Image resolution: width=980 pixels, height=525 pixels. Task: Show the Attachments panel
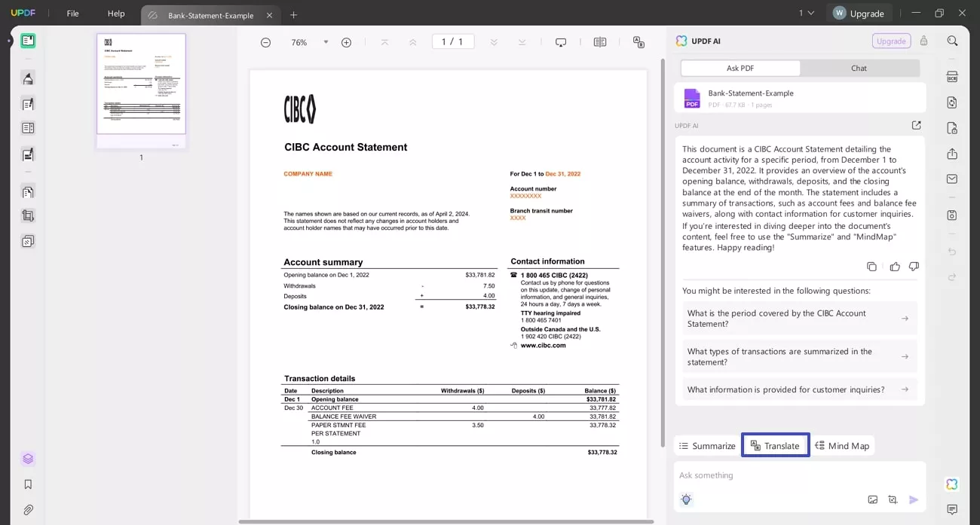point(28,510)
